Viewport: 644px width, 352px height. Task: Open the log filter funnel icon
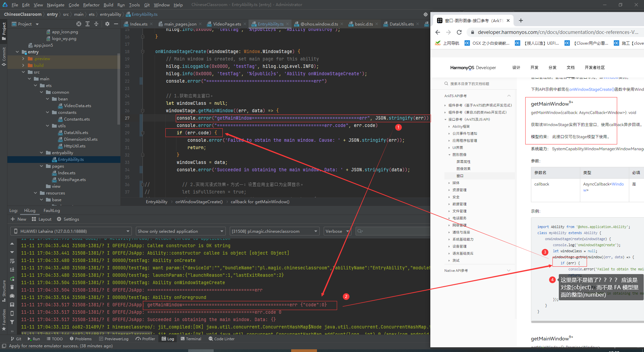click(12, 322)
